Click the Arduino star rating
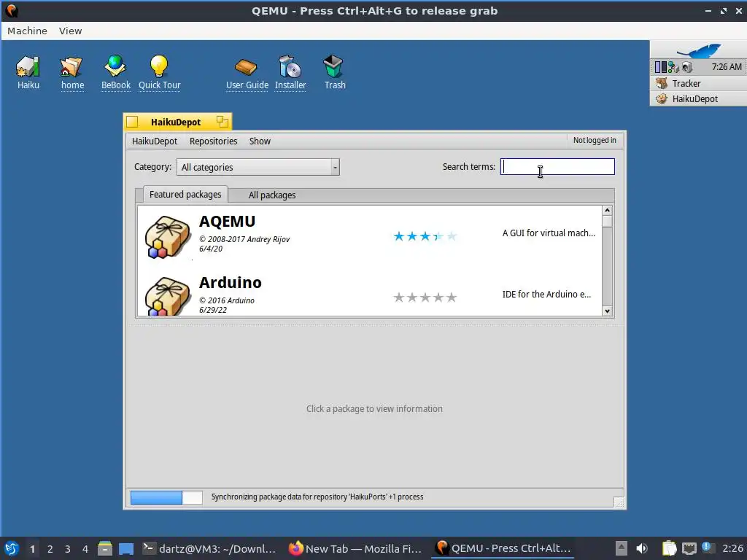This screenshot has width=747, height=560. 425,297
